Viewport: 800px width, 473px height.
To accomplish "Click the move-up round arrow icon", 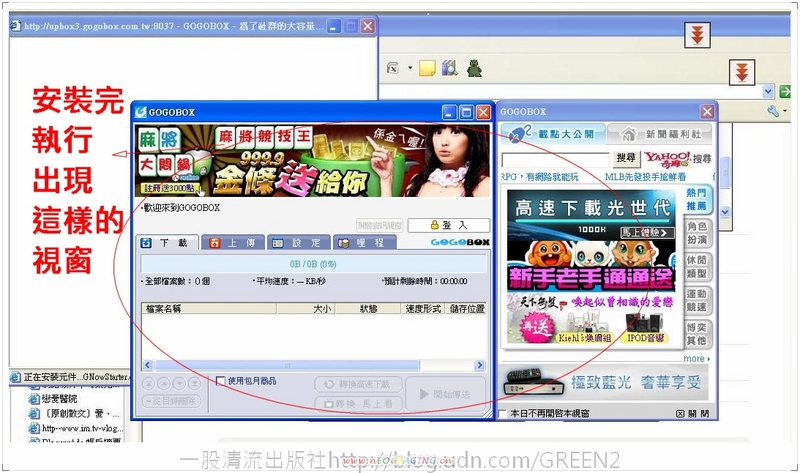I will coord(164,383).
